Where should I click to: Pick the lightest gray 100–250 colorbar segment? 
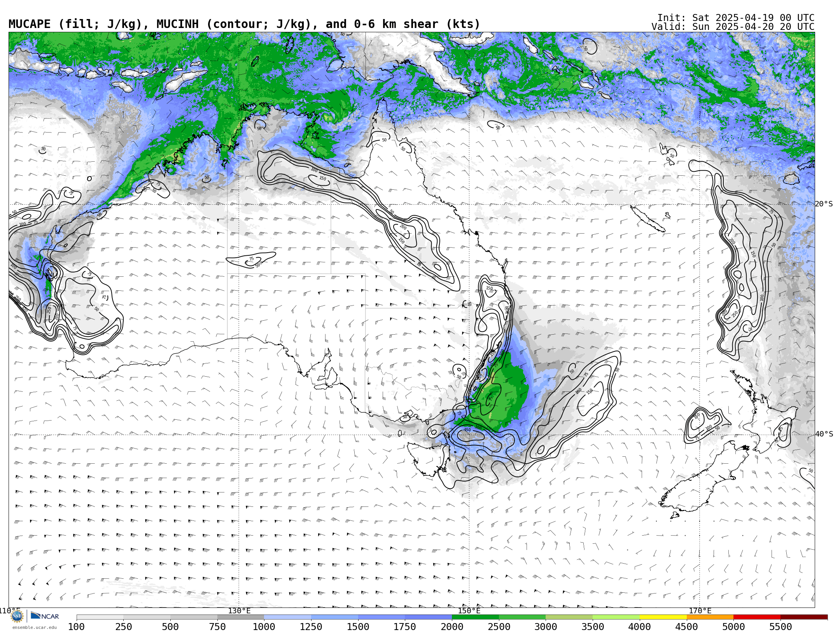pyautogui.click(x=100, y=617)
